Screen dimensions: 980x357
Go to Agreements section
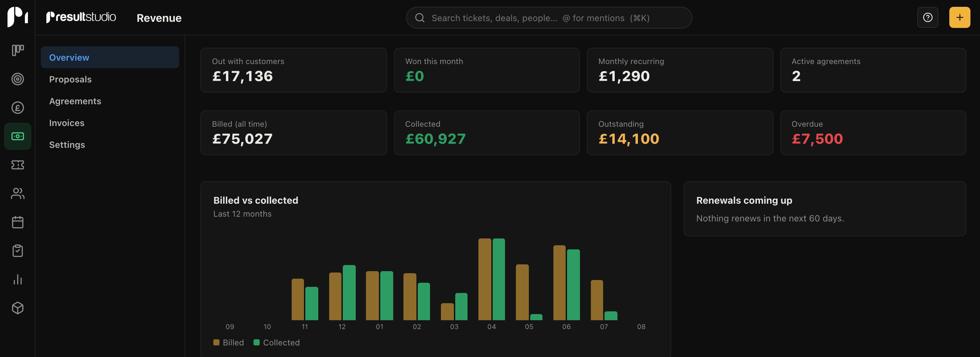click(x=110, y=101)
